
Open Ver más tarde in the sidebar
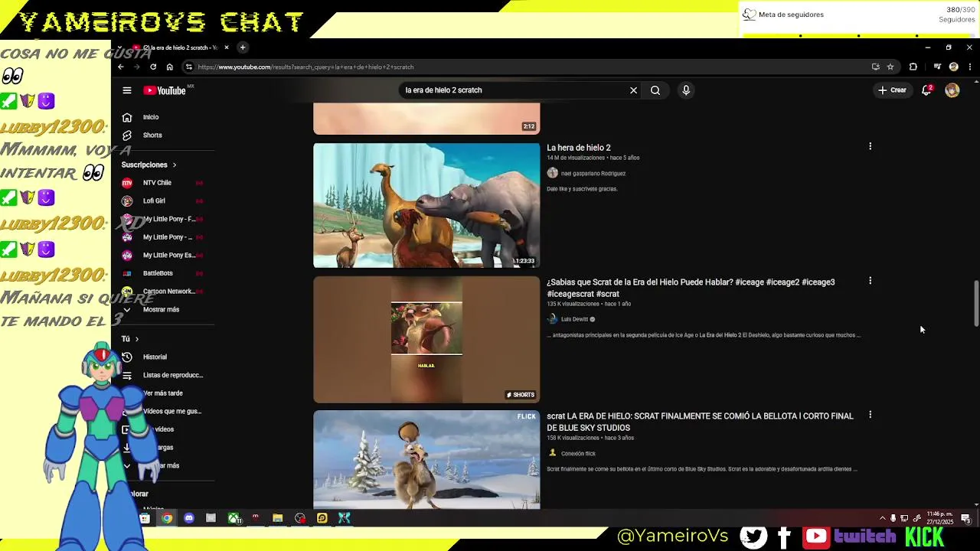point(163,393)
